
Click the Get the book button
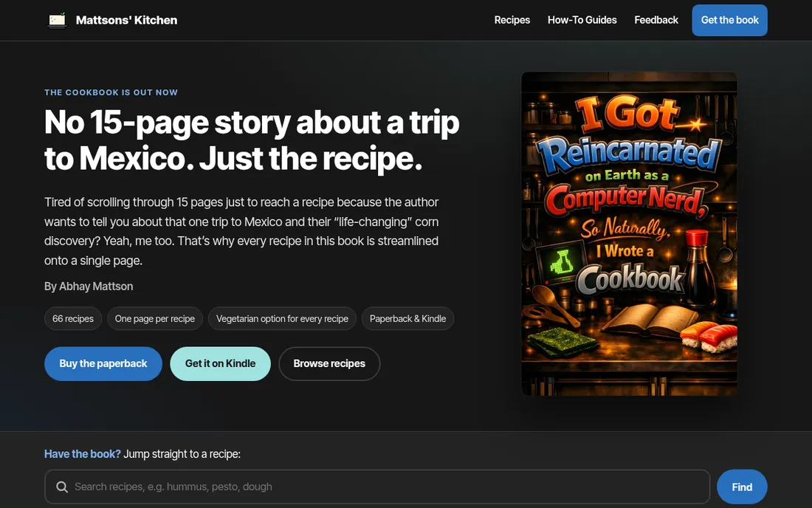click(729, 20)
